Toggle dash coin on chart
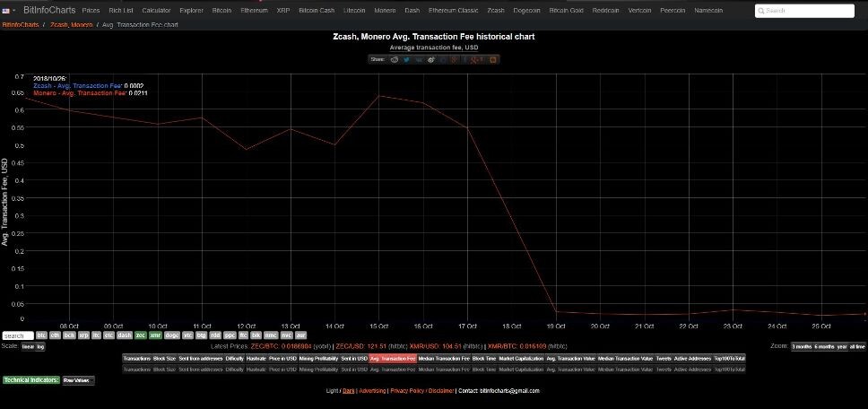Screen dimensions: 868x409 [x=125, y=335]
